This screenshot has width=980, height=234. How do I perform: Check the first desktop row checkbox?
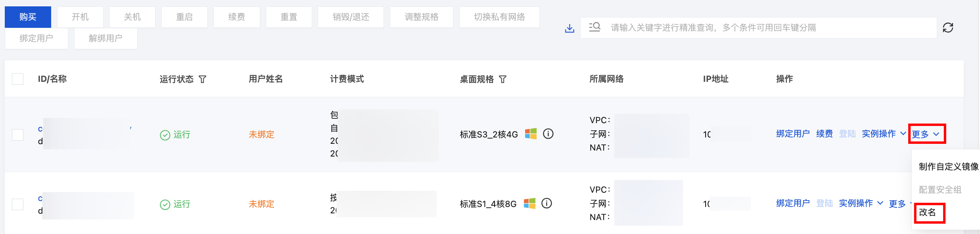18,135
